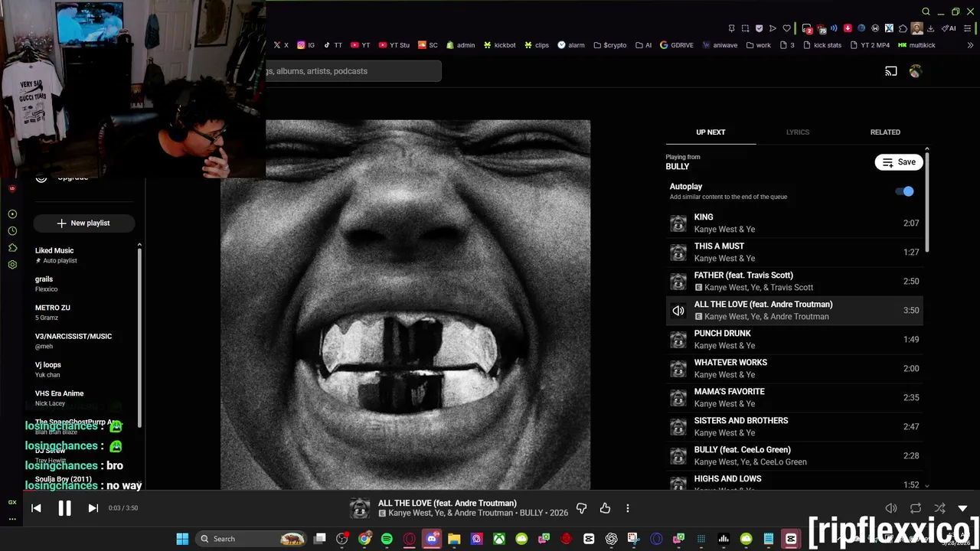Viewport: 980px width, 551px height.
Task: Click the browser tab search magnifier icon
Action: tap(926, 11)
